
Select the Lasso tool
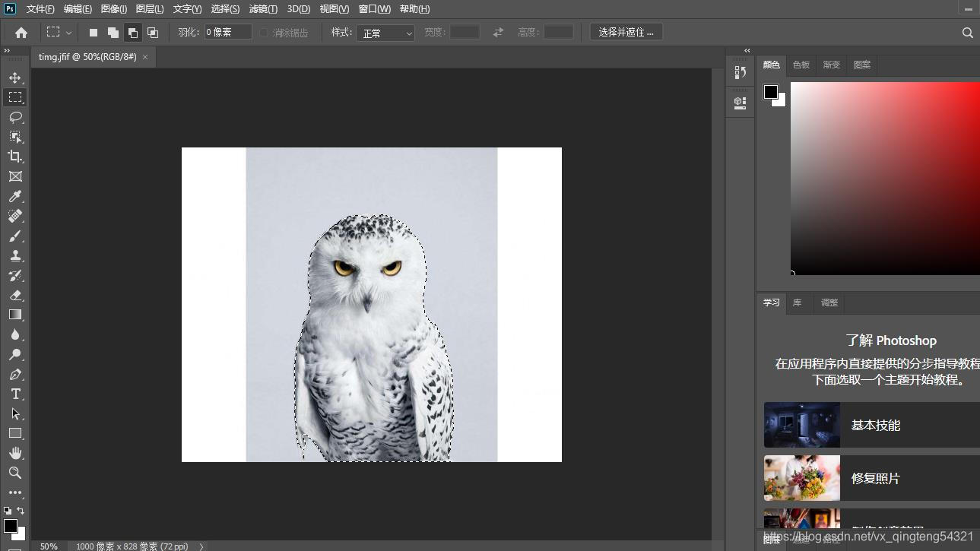[15, 117]
